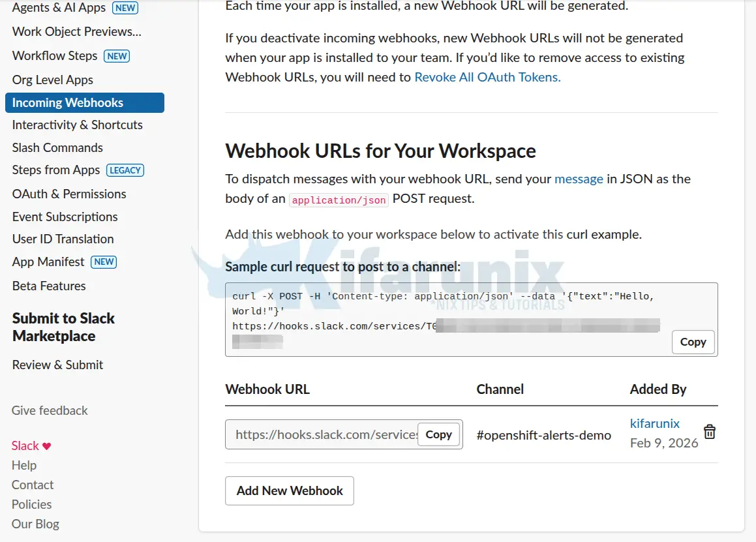Open Workflow Steps in the sidebar
This screenshot has width=756, height=542.
pos(55,55)
